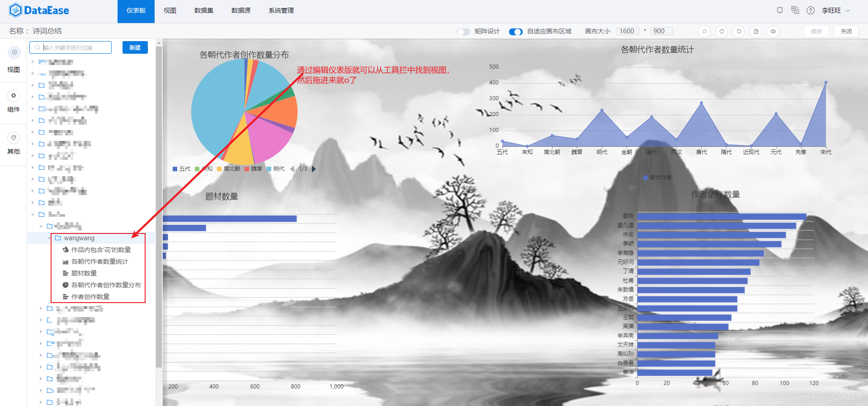Toggle 南北朝 legend in pie chart
The image size is (868, 406).
click(228, 169)
